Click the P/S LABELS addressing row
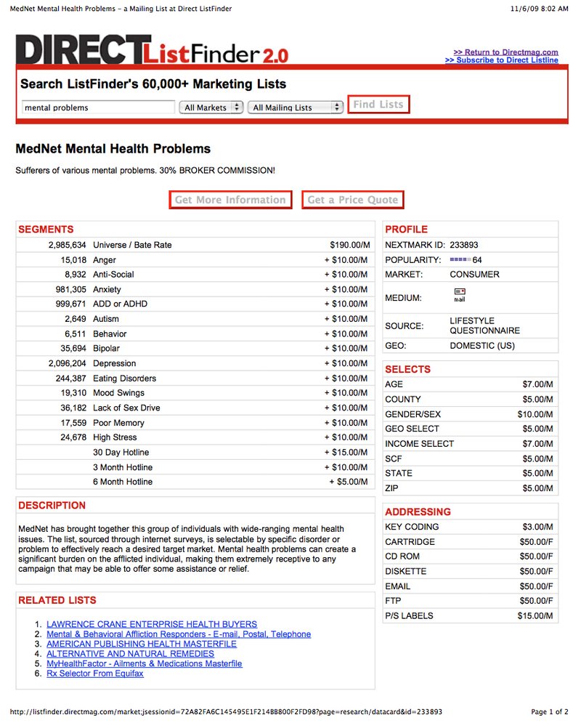 click(x=470, y=615)
